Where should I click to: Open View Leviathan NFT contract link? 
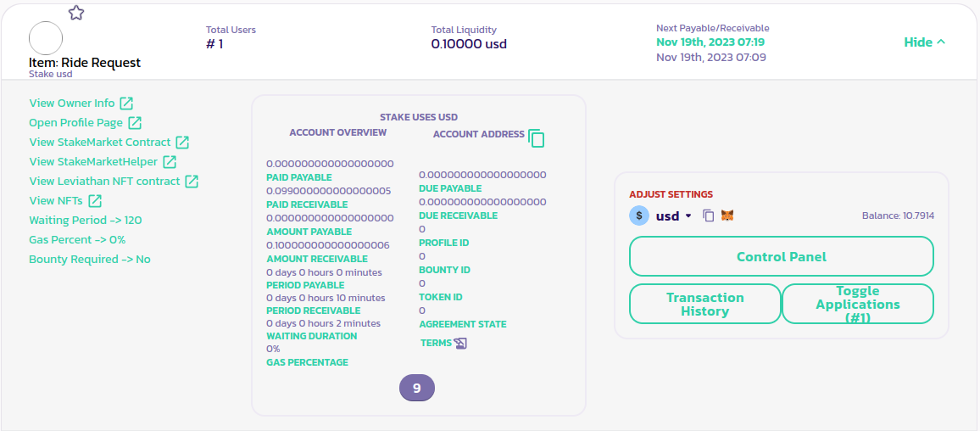pyautogui.click(x=104, y=182)
